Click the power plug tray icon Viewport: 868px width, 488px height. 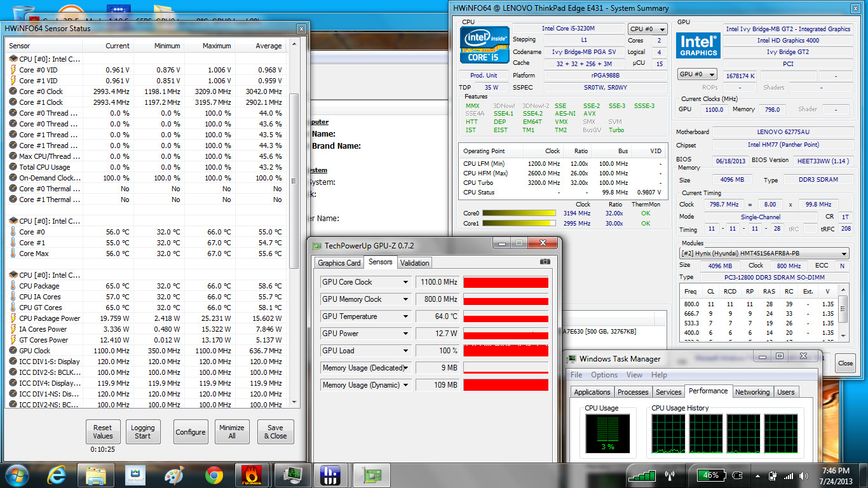(773, 475)
